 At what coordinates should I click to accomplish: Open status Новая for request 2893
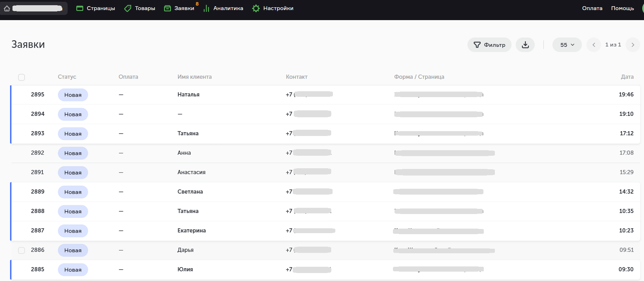[73, 134]
